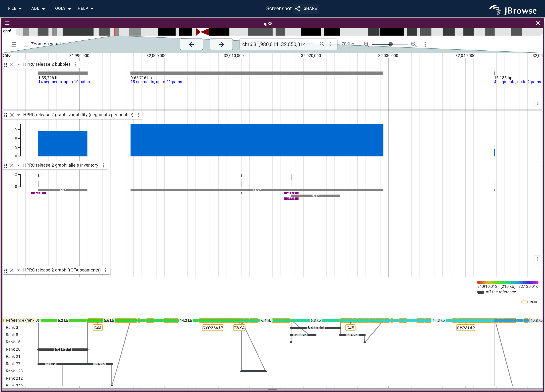The image size is (545, 392).
Task: Collapse the rGFA segments track
Action: tap(19, 270)
